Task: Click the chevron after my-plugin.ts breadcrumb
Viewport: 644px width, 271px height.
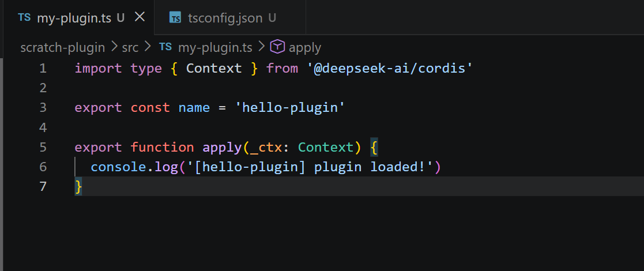Action: pyautogui.click(x=261, y=48)
